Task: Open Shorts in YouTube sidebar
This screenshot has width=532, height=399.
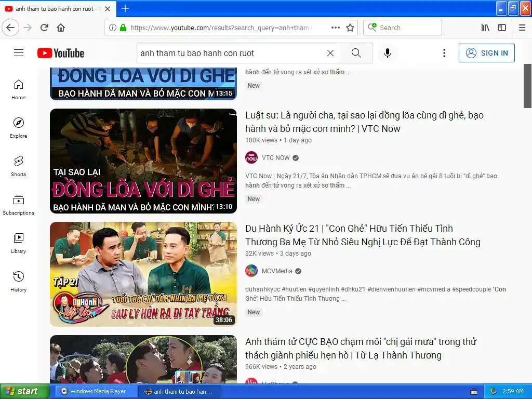Action: (18, 166)
